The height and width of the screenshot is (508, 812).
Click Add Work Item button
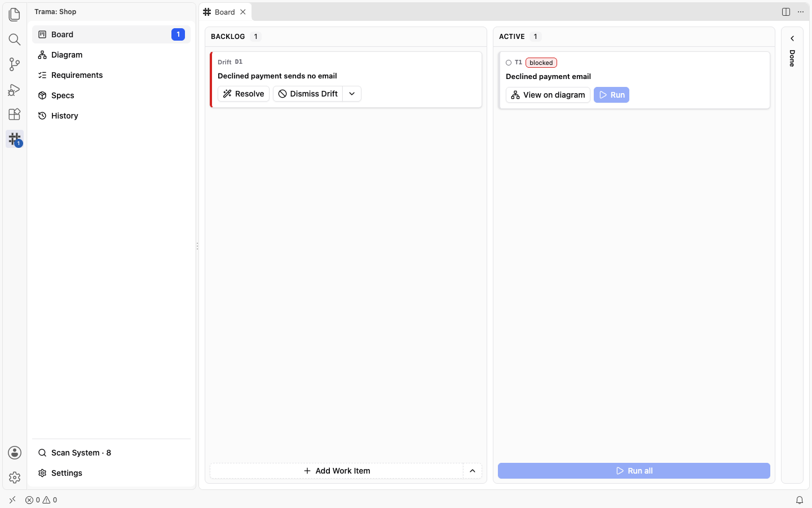(337, 471)
